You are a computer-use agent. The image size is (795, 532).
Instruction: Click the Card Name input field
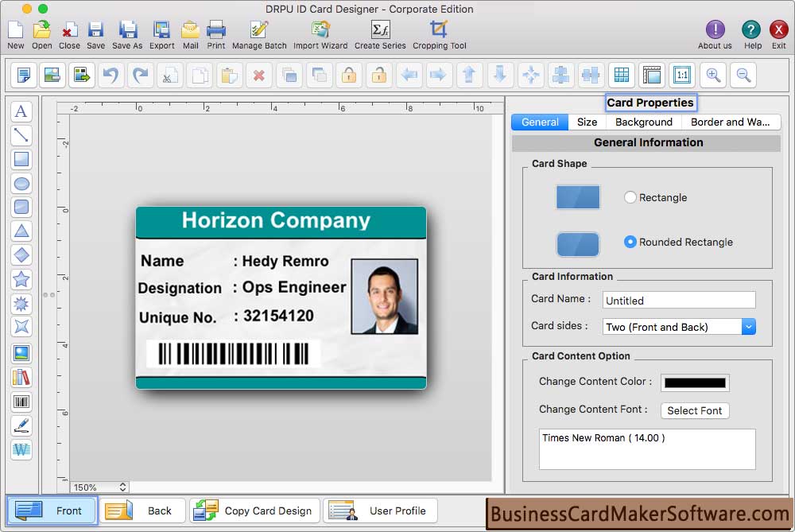(679, 301)
